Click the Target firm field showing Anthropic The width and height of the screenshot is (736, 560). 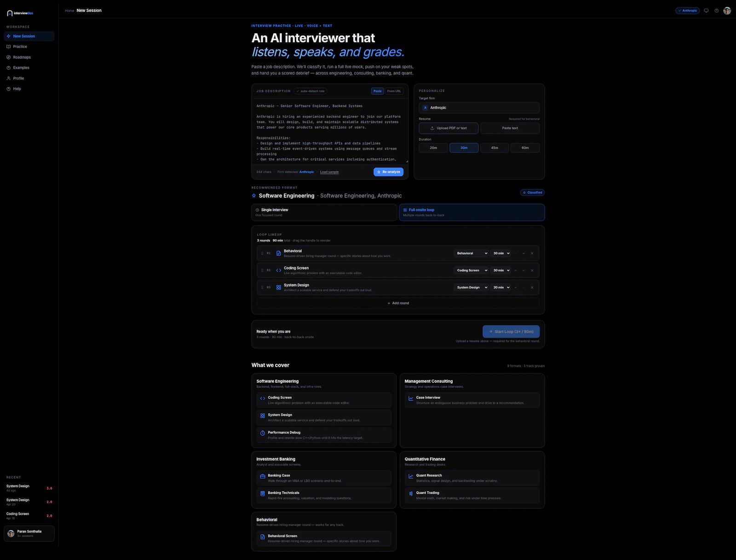point(479,108)
